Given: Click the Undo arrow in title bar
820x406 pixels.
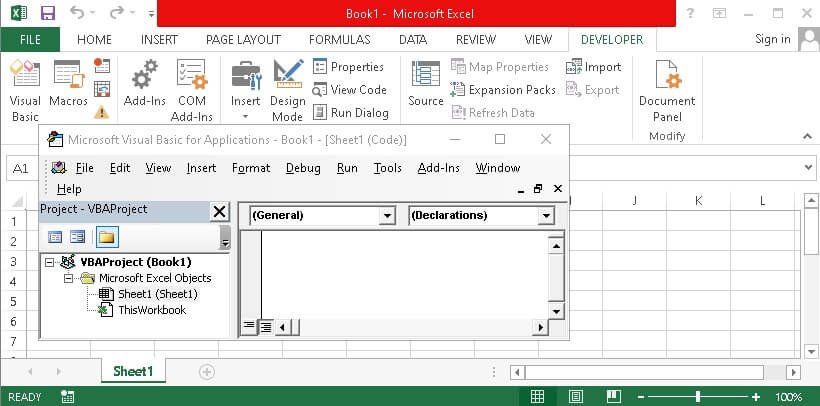Looking at the screenshot, I should click(x=77, y=13).
